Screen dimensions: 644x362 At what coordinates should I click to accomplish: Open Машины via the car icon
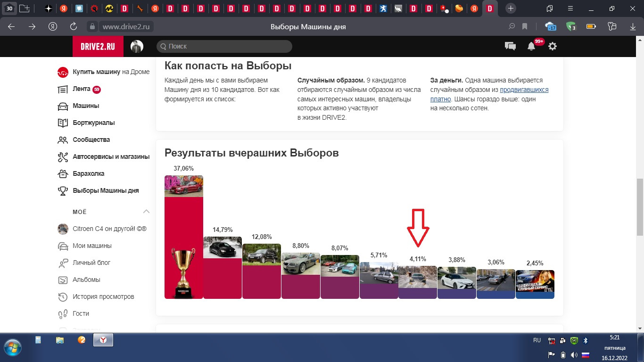click(63, 106)
